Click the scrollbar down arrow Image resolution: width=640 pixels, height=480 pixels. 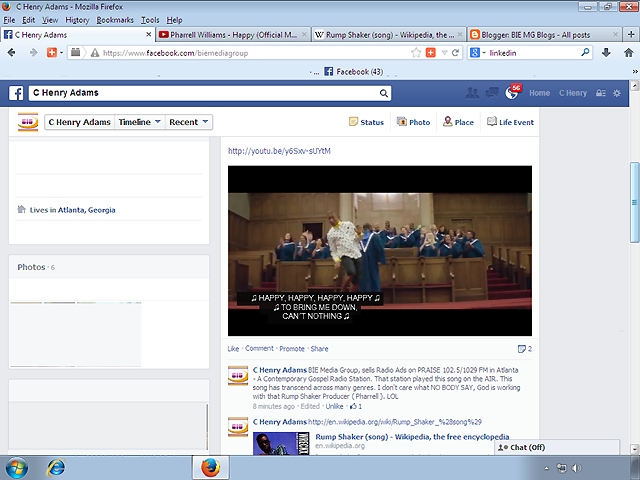tap(634, 449)
